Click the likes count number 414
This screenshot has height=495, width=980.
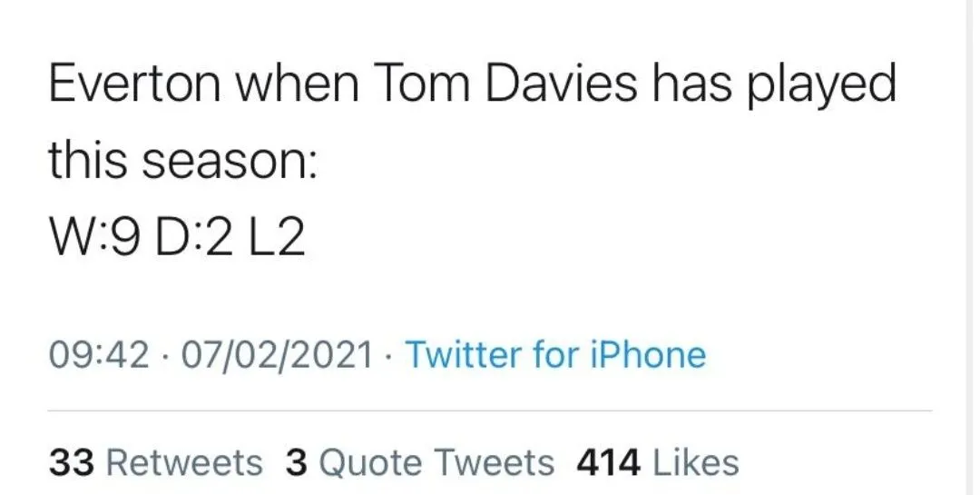[606, 463]
